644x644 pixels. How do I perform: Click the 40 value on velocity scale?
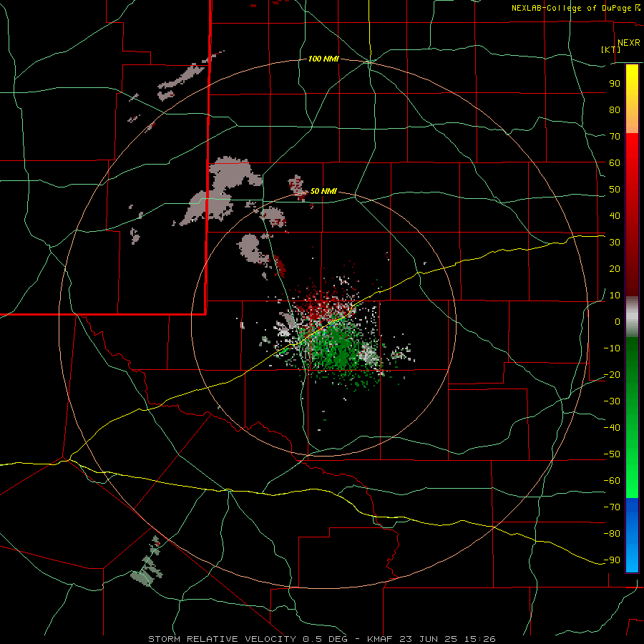pyautogui.click(x=615, y=215)
